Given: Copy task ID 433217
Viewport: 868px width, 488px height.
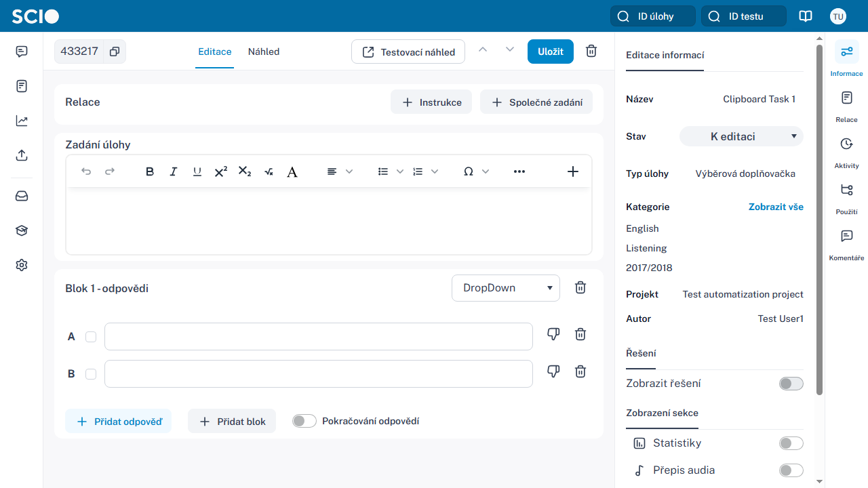Looking at the screenshot, I should click(115, 52).
